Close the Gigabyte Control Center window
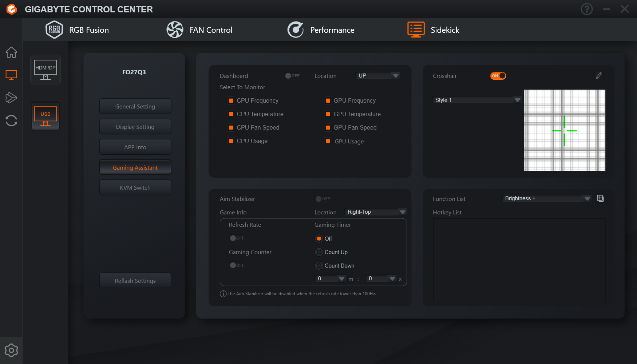 click(625, 9)
